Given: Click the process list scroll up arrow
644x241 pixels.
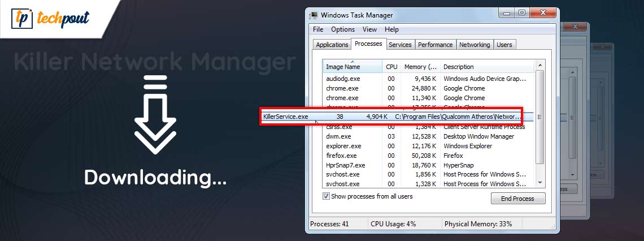Looking at the screenshot, I should tap(539, 65).
